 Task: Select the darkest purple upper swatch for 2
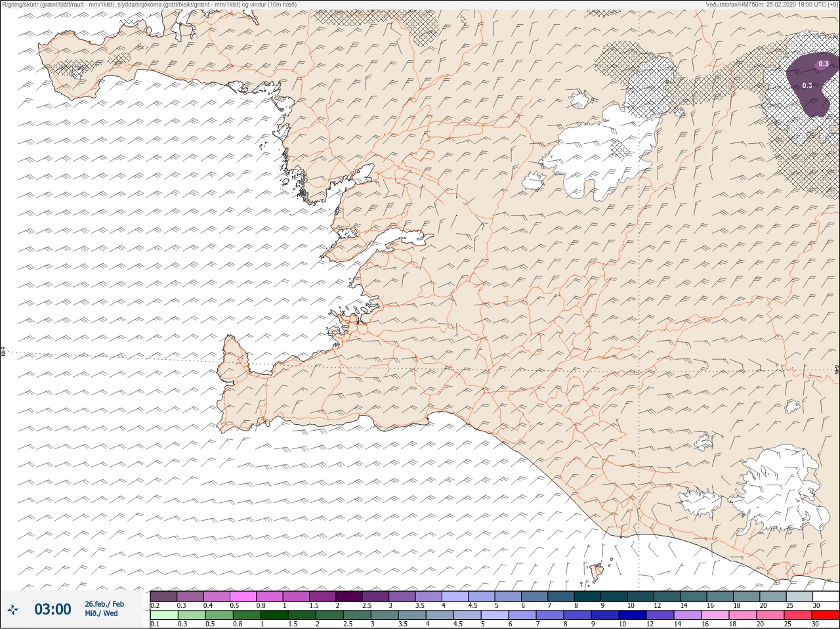349,596
